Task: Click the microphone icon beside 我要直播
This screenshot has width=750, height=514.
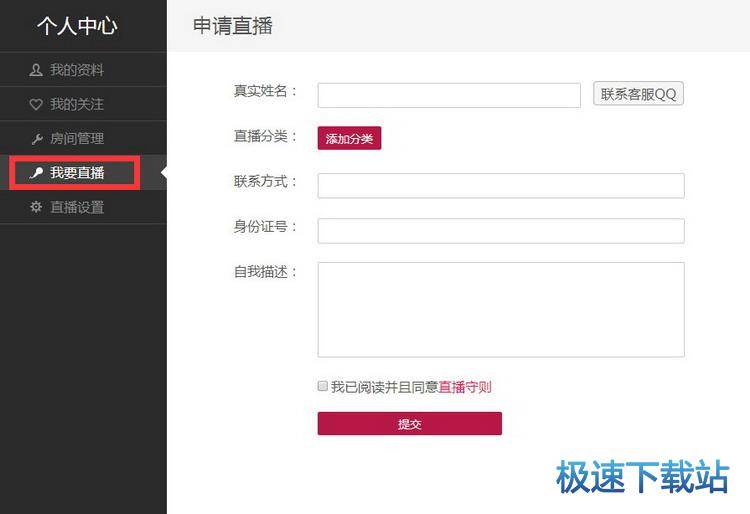Action: tap(36, 173)
